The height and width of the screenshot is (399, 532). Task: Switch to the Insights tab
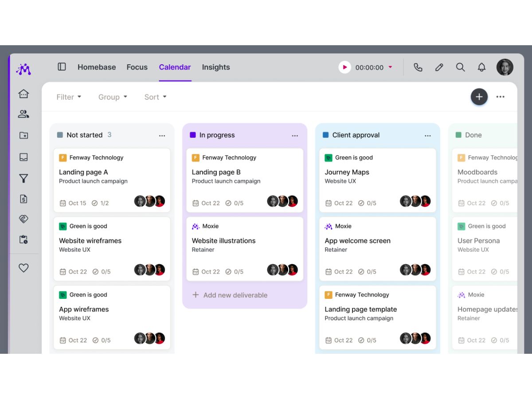click(216, 67)
